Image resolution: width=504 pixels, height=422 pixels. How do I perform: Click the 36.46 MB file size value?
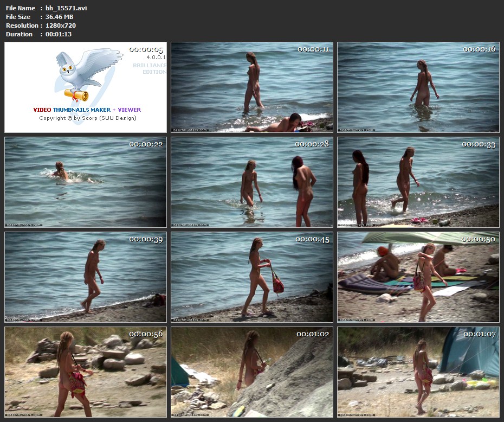click(60, 17)
